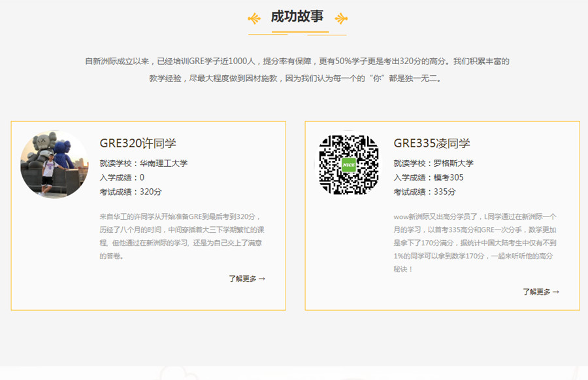Select the 入学成绩：模考305 line

428,177
